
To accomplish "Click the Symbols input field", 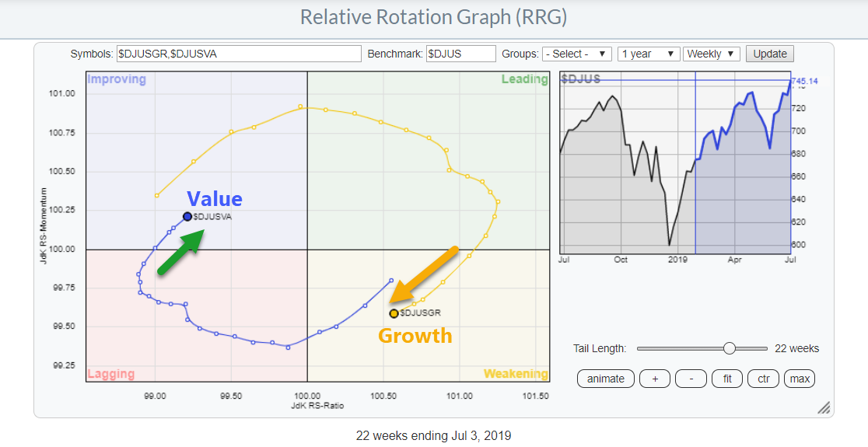I will 238,54.
